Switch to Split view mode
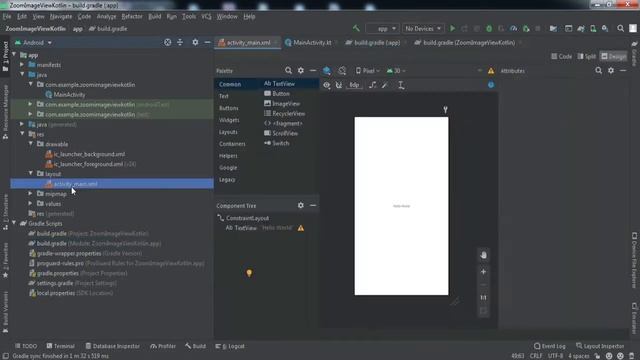The image size is (640, 360). [587, 56]
